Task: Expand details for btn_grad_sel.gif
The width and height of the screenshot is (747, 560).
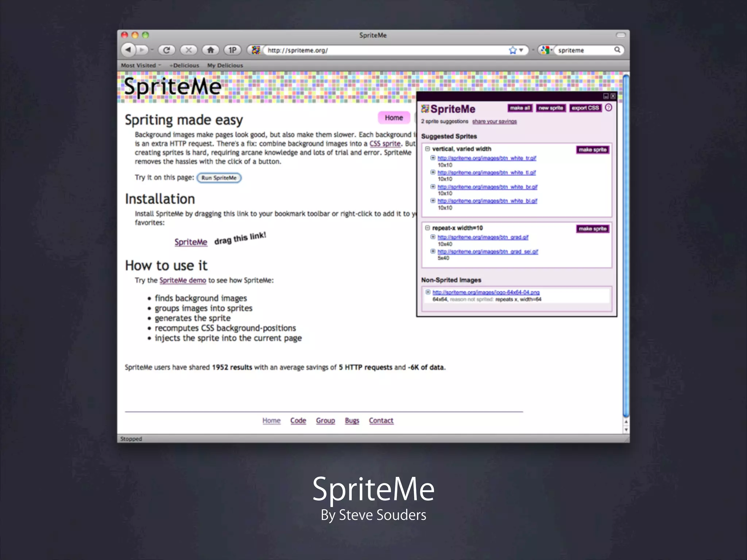Action: [433, 251]
